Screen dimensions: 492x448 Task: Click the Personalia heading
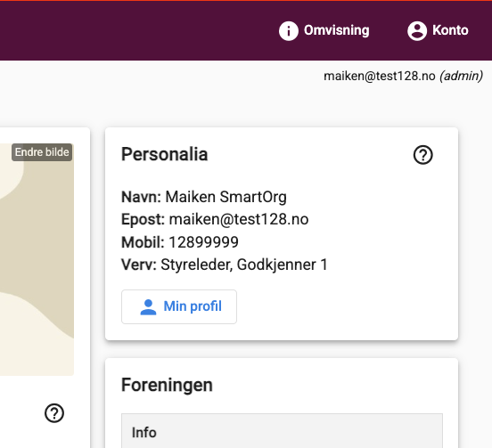164,154
